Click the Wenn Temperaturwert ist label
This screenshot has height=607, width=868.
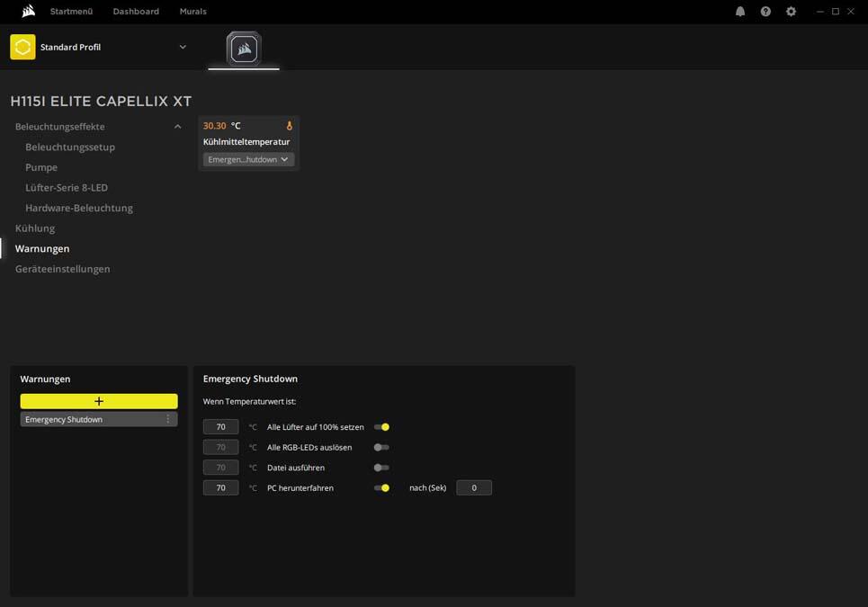pyautogui.click(x=249, y=402)
